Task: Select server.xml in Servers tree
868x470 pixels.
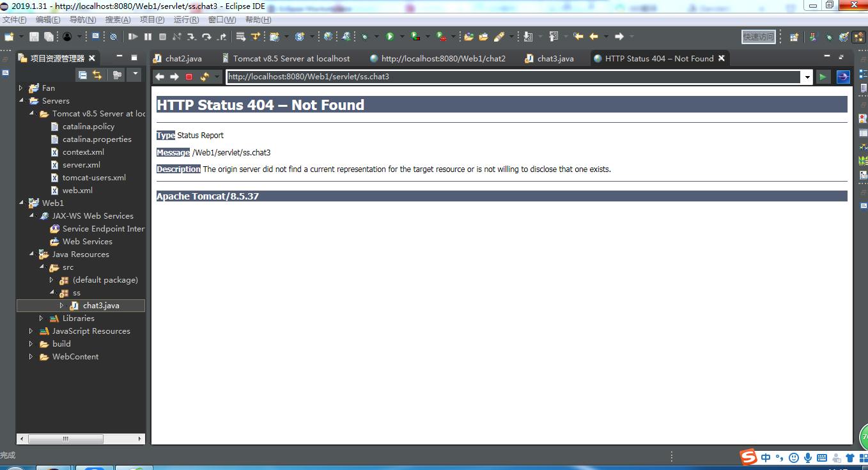Action: [x=75, y=165]
